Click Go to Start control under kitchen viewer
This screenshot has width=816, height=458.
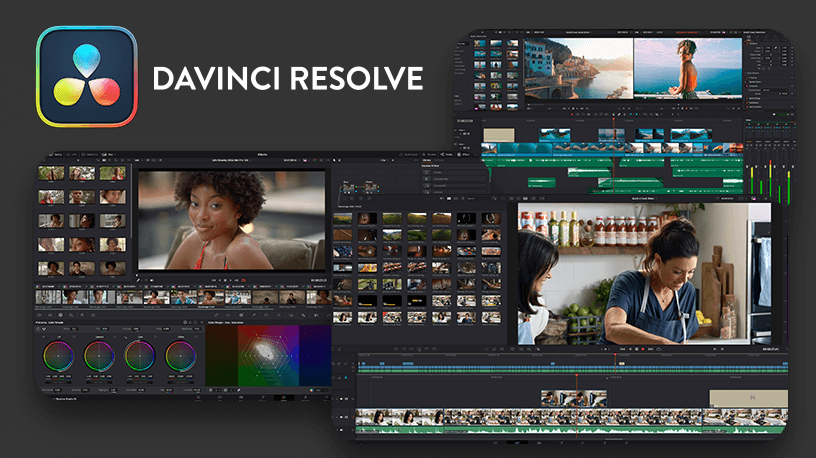pyautogui.click(x=622, y=349)
